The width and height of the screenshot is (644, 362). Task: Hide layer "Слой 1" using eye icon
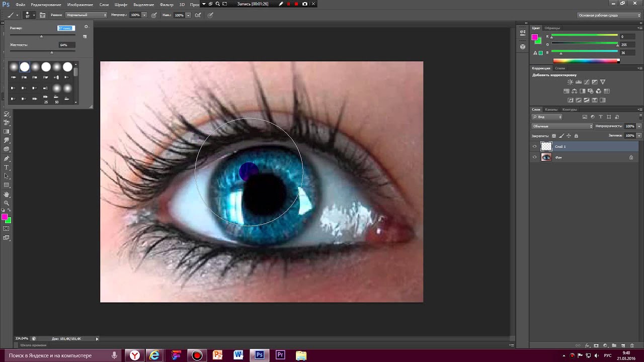pyautogui.click(x=535, y=146)
